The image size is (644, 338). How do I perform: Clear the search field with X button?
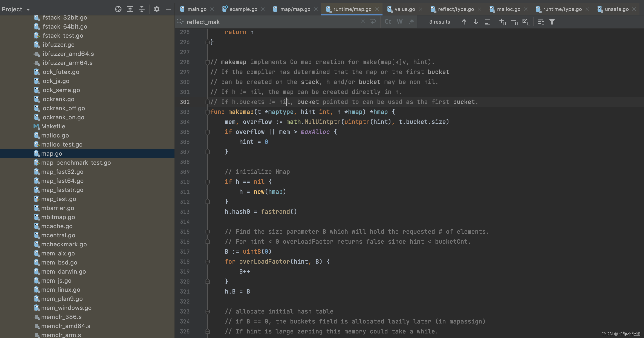363,22
